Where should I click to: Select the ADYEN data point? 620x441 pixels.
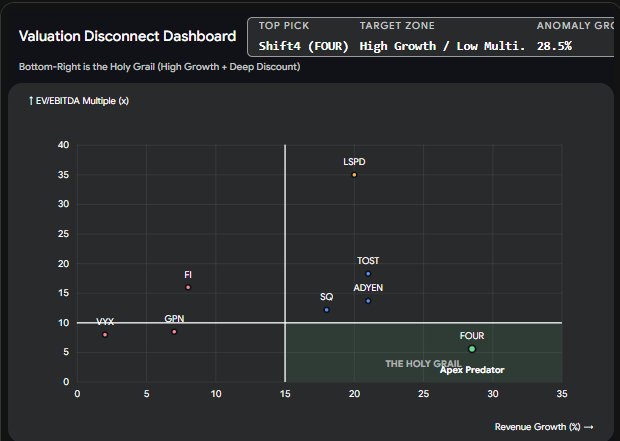pyautogui.click(x=368, y=301)
